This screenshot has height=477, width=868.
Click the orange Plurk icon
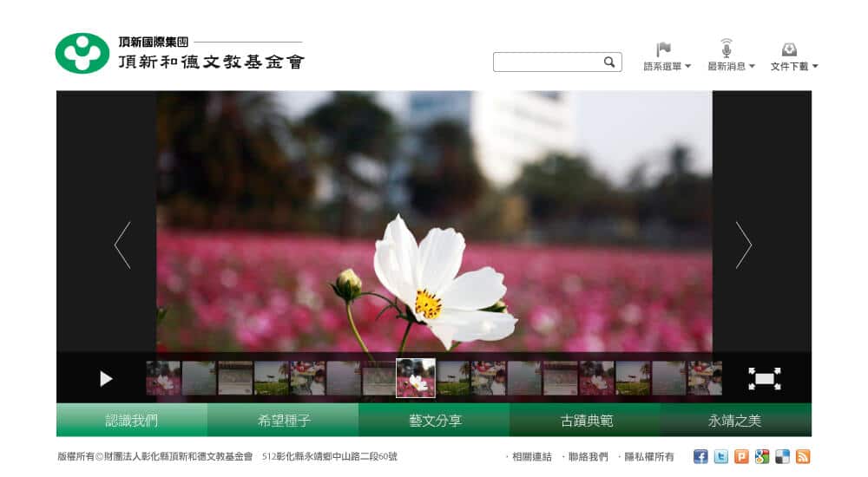tap(741, 457)
